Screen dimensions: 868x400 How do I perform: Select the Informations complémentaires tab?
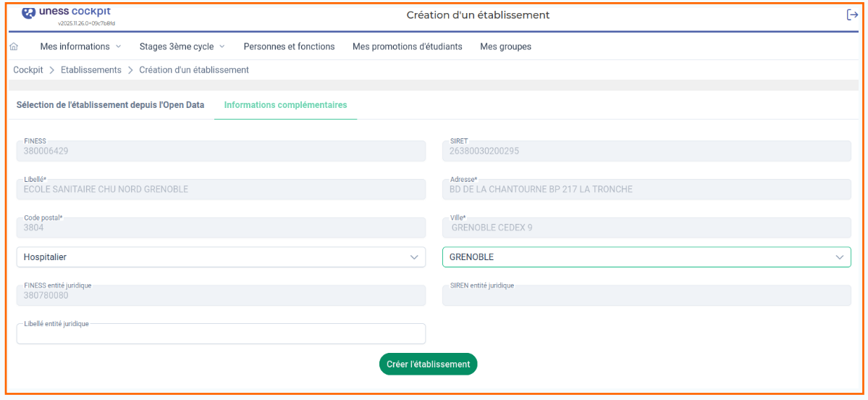tap(285, 105)
